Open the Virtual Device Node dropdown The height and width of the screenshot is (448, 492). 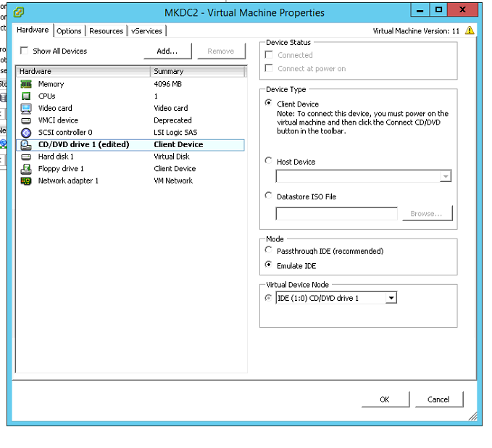click(x=391, y=298)
